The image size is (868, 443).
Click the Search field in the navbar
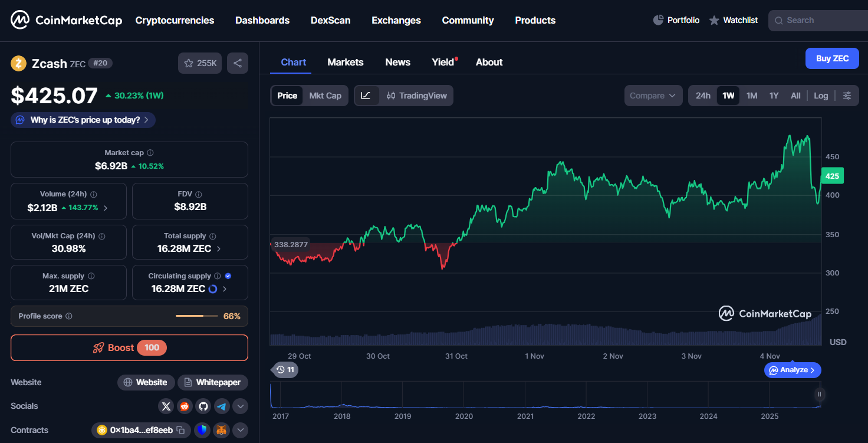(820, 20)
